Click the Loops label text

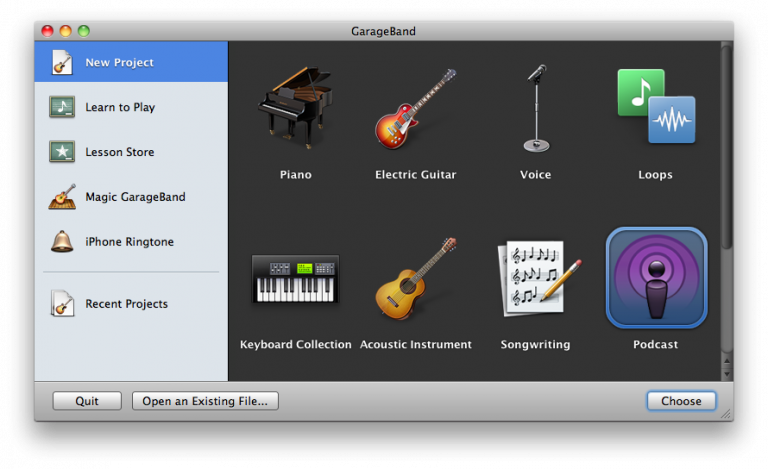point(655,175)
